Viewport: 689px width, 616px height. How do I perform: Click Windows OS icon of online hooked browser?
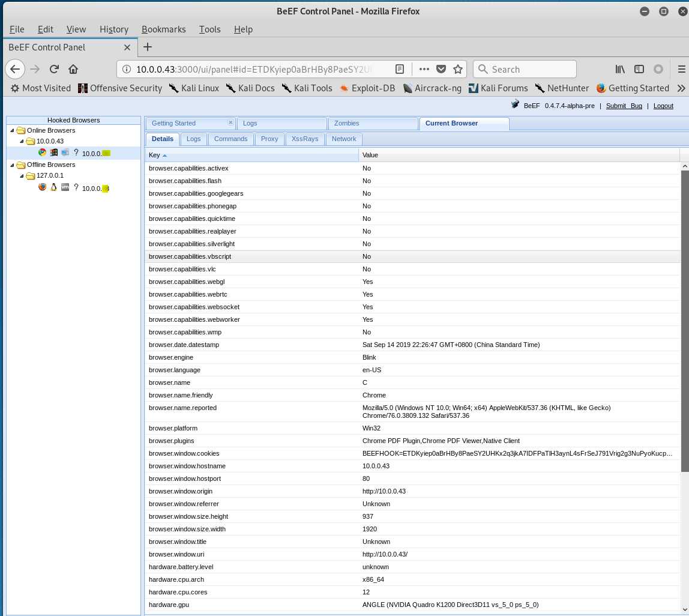[53, 152]
